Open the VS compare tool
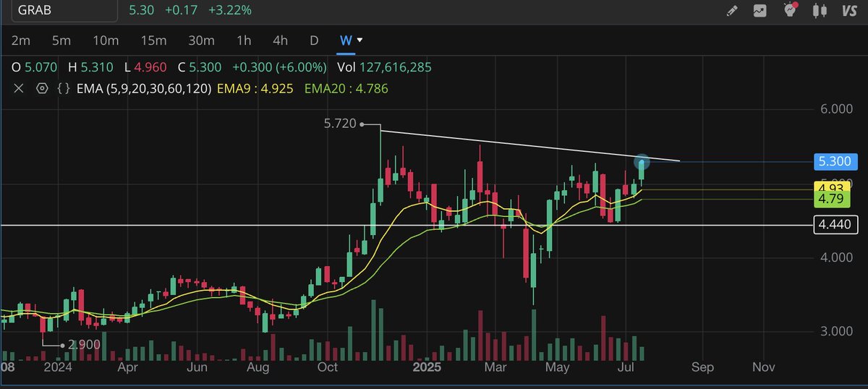This screenshot has height=389, width=868. point(849,10)
